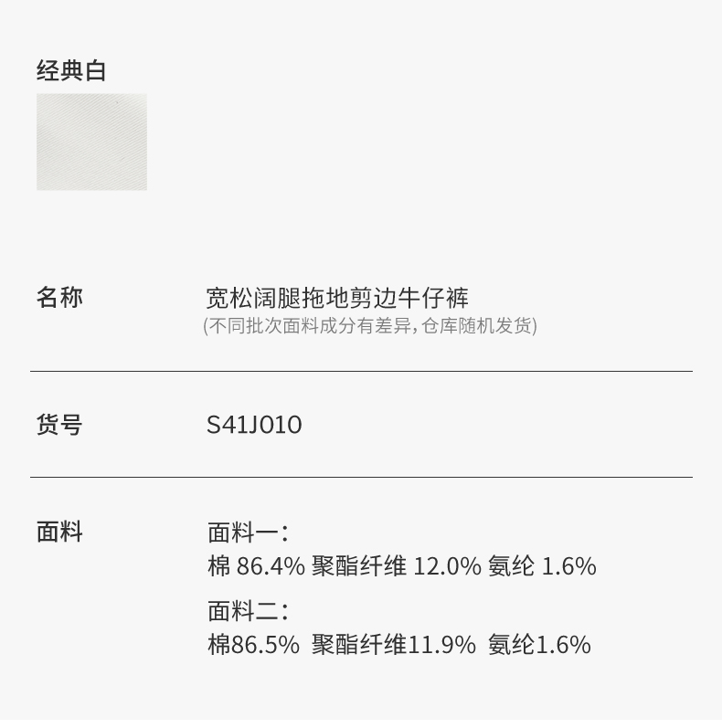This screenshot has width=722, height=728.
Task: Click the 聚酯纤维11.9% composition value
Action: (393, 645)
